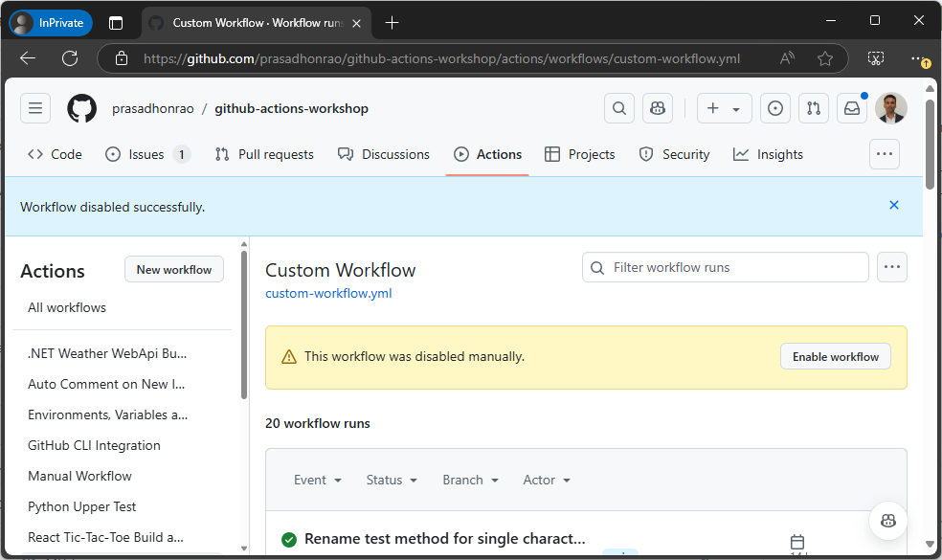Open your pull requests from header icon
The height and width of the screenshot is (560, 942).
(x=814, y=108)
